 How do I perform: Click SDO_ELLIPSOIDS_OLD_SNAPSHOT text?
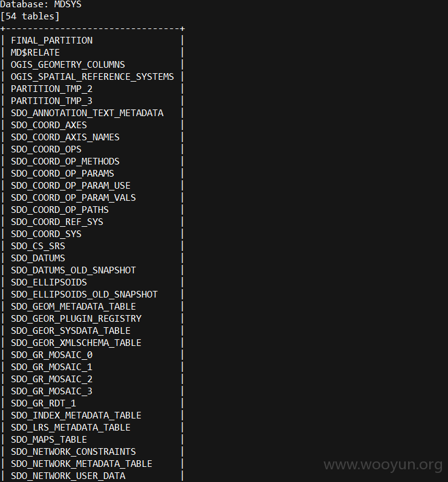click(x=84, y=295)
